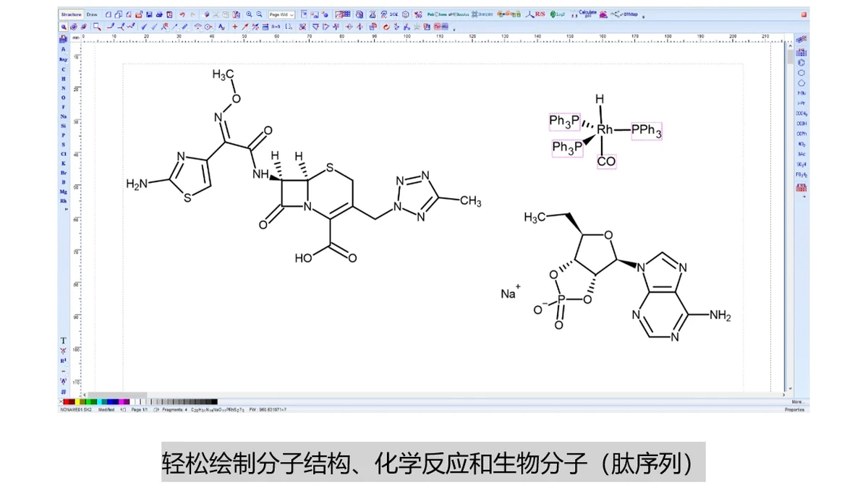Insert t-Bu group template
Screen dimensions: 868x488
pos(801,93)
